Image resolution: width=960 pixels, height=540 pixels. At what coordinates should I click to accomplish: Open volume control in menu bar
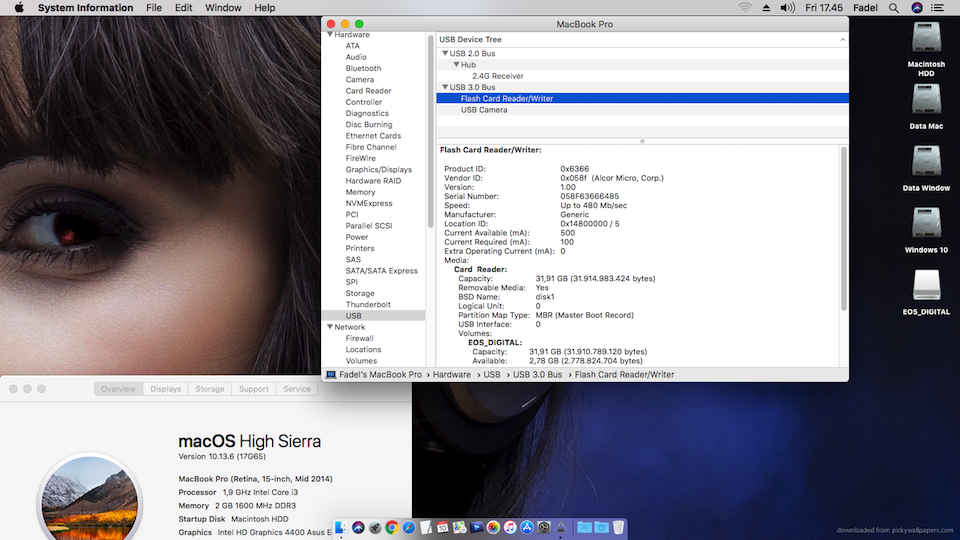[x=787, y=8]
